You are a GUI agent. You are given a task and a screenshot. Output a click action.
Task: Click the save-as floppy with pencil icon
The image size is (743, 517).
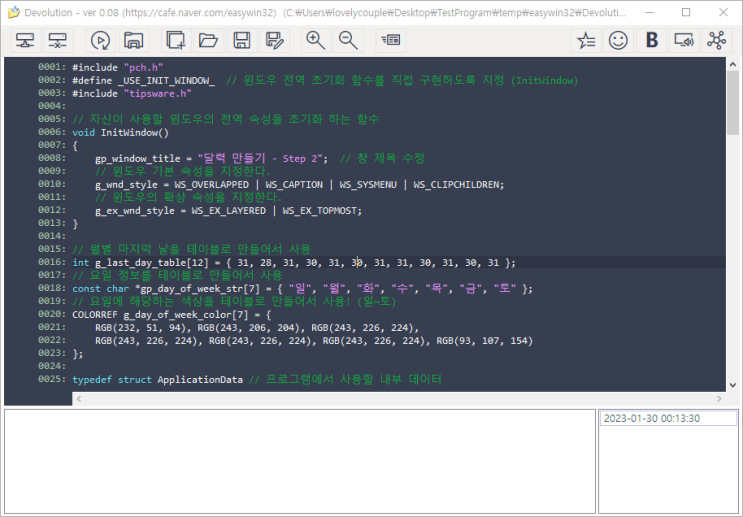pyautogui.click(x=274, y=40)
